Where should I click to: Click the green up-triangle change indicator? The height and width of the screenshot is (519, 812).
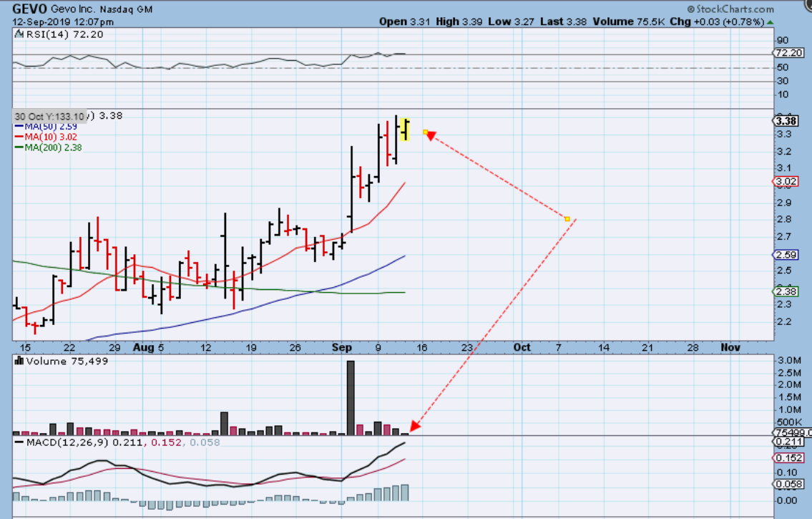coord(771,22)
